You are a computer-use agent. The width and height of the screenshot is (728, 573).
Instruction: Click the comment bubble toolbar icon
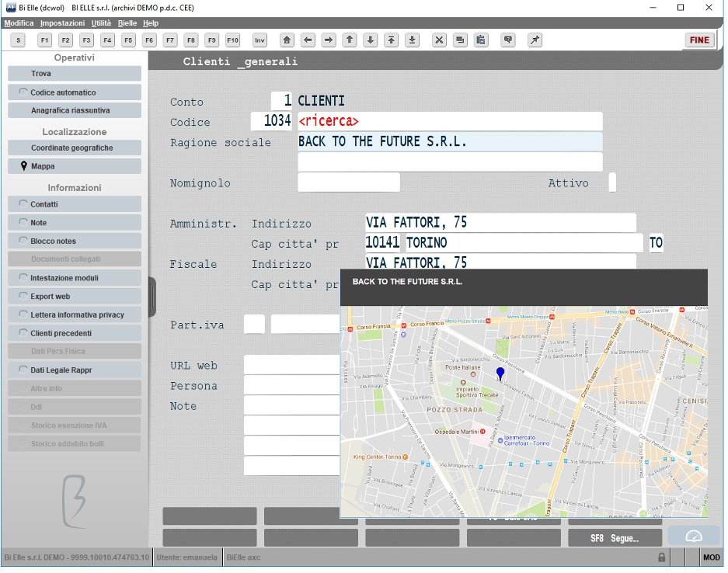[508, 40]
